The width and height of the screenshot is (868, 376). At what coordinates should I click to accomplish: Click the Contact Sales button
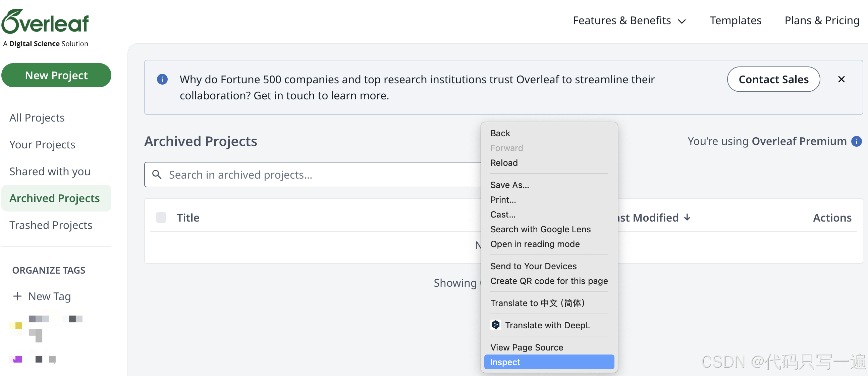click(x=773, y=79)
